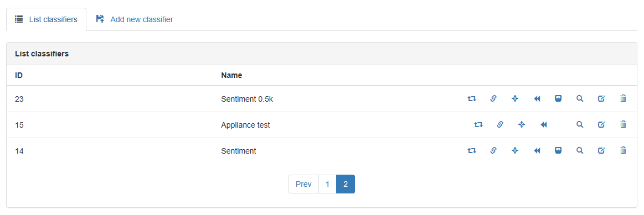Click the List classifiers panel heading
The height and width of the screenshot is (215, 644).
point(42,54)
